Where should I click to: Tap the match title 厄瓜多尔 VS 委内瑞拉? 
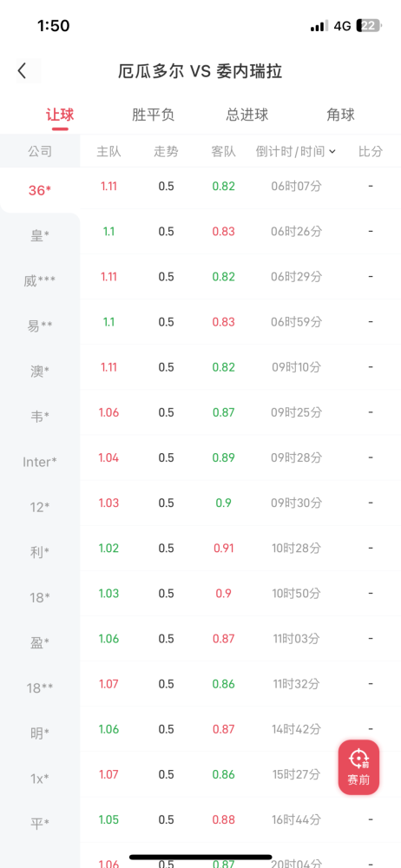[x=200, y=71]
